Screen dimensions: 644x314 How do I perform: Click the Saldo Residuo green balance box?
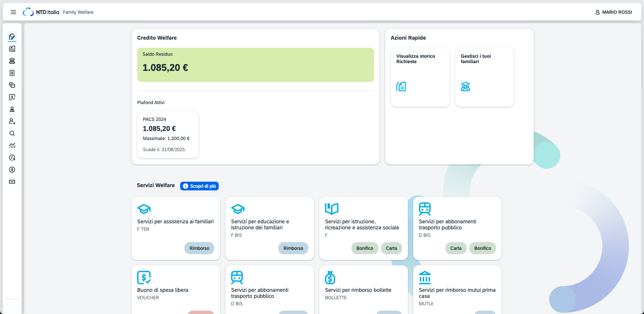[256, 65]
